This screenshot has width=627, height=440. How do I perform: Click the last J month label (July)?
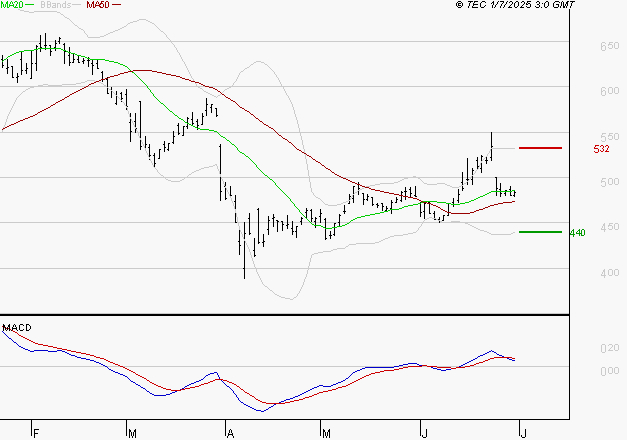pos(523,434)
